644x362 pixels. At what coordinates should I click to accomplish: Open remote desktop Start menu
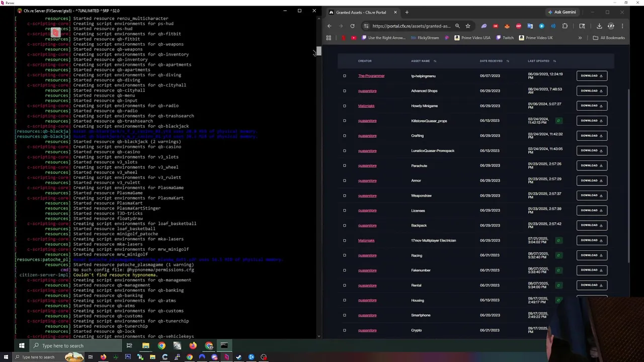pyautogui.click(x=22, y=345)
